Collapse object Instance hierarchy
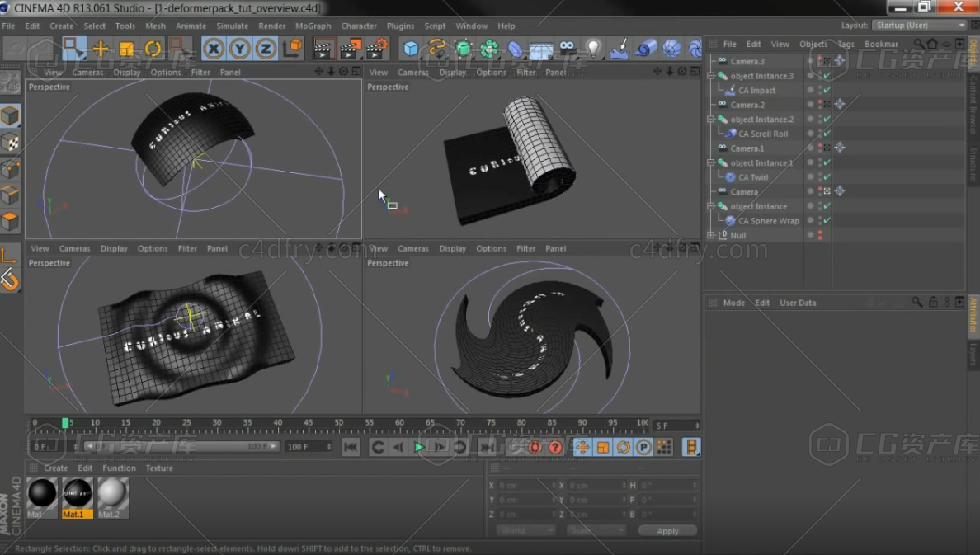 tap(710, 205)
